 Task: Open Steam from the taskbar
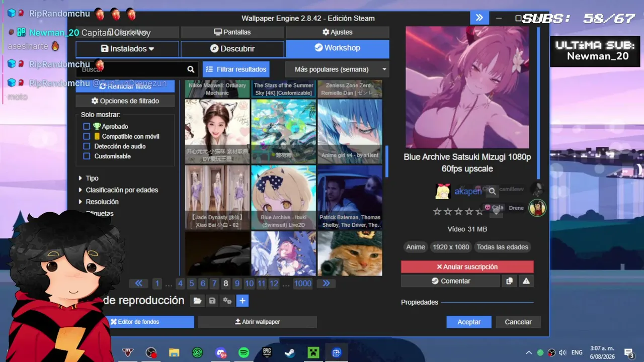coord(290,352)
